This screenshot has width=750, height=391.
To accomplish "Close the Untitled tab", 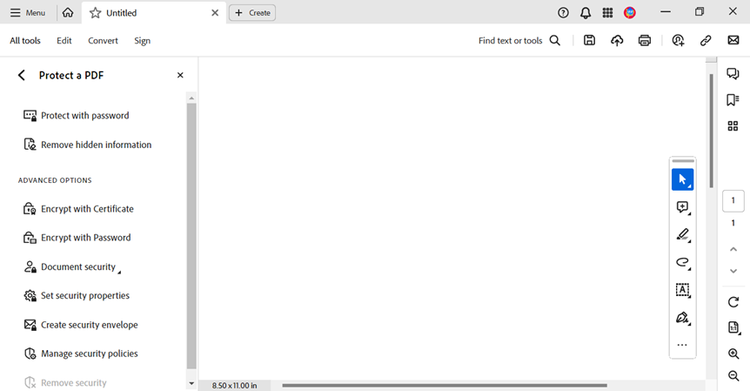I will pos(215,13).
